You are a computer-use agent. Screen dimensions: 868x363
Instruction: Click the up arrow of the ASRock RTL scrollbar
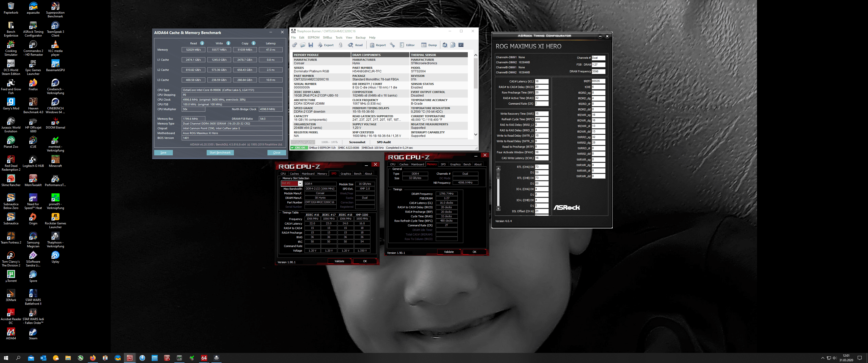(x=498, y=168)
